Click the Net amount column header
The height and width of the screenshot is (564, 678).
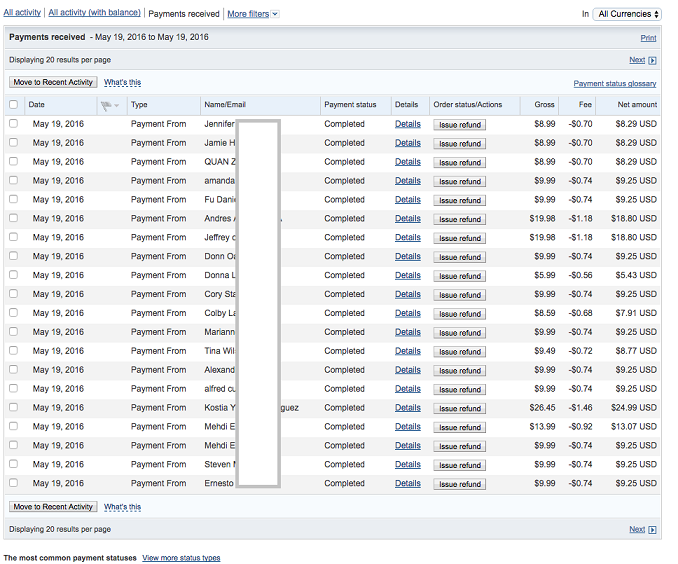(x=637, y=105)
